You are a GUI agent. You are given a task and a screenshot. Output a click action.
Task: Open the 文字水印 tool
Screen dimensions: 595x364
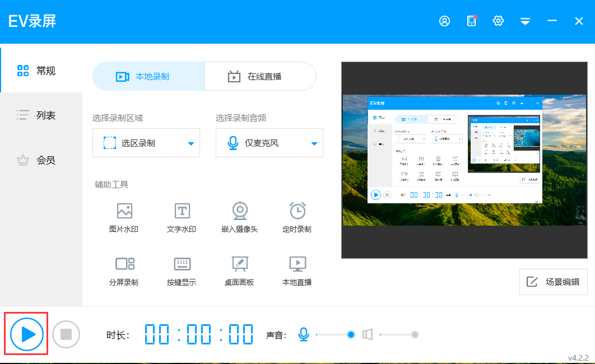coord(182,218)
